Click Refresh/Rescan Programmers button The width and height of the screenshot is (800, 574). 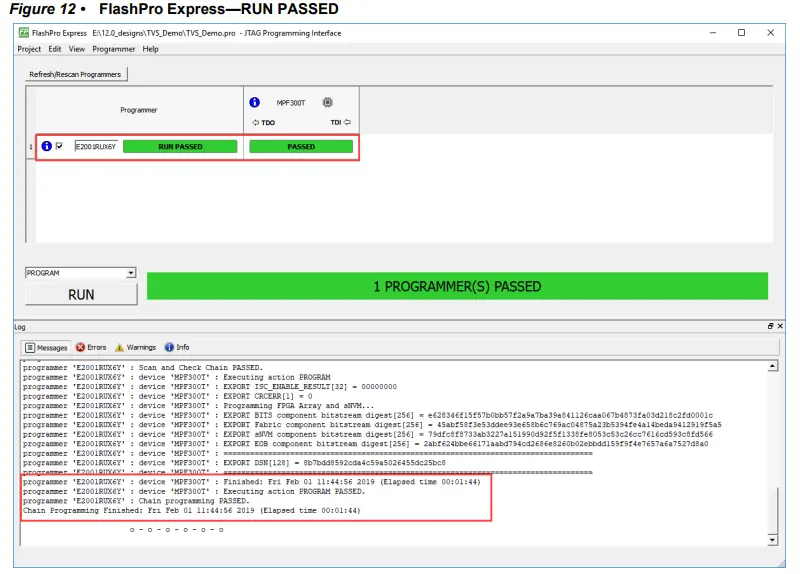pyautogui.click(x=76, y=74)
